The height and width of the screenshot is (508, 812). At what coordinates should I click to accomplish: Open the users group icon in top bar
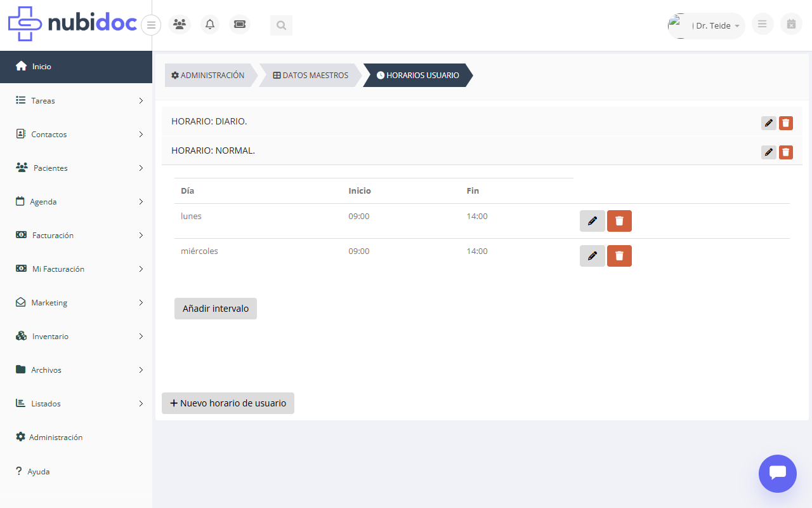[x=180, y=25]
